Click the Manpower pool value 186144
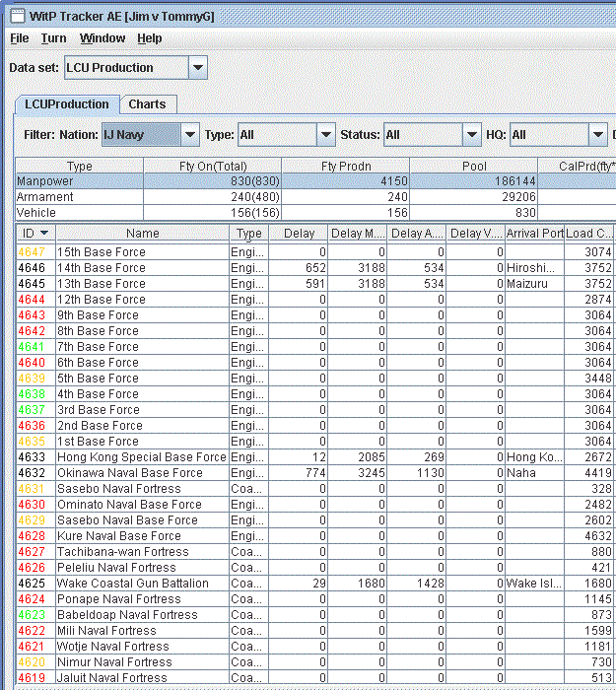Screen dimensions: 616x690 (x=514, y=181)
